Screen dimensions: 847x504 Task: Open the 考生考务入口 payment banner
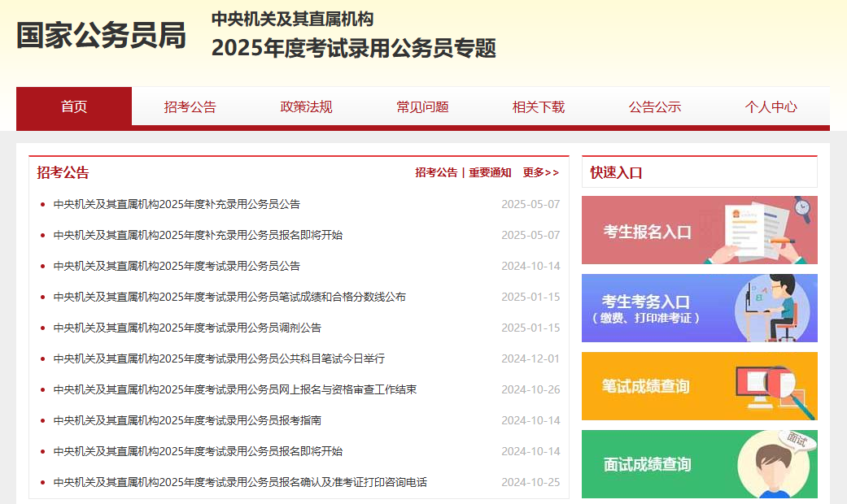(x=699, y=308)
